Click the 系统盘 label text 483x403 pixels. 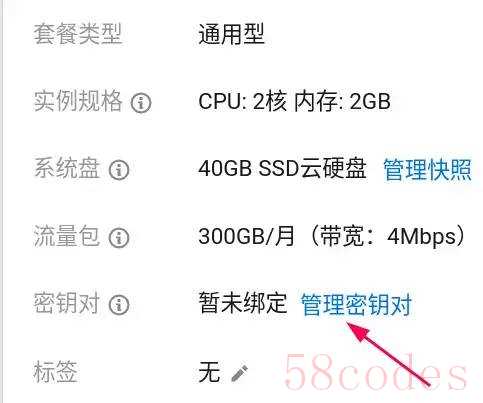(x=67, y=169)
